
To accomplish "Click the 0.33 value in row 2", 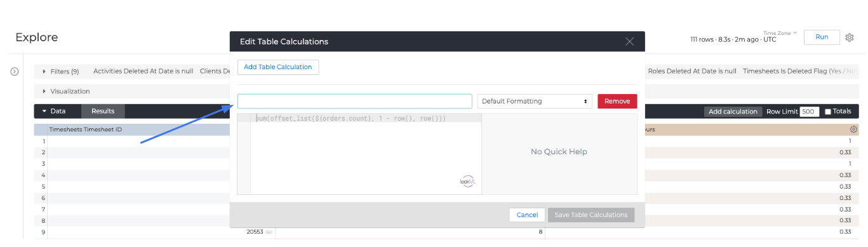I will pyautogui.click(x=845, y=152).
